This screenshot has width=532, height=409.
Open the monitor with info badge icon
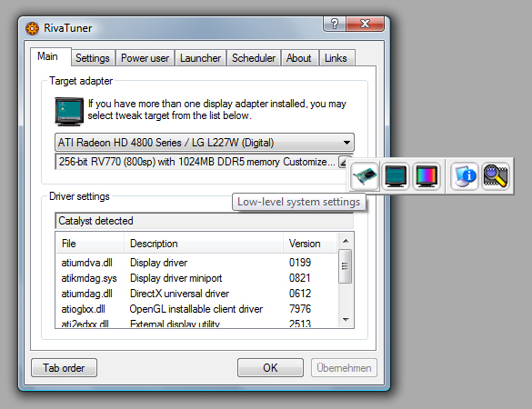point(465,176)
